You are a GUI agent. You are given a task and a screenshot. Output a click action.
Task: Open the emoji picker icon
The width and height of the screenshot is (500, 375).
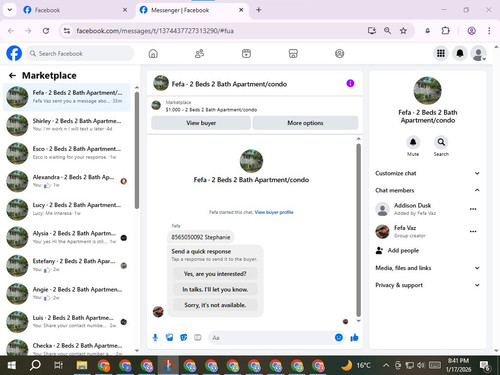point(339,337)
